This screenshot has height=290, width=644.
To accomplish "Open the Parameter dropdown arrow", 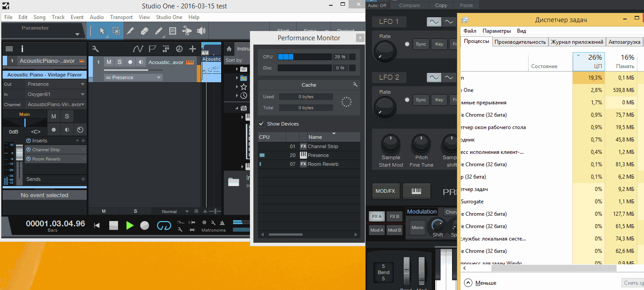I will click(x=77, y=34).
